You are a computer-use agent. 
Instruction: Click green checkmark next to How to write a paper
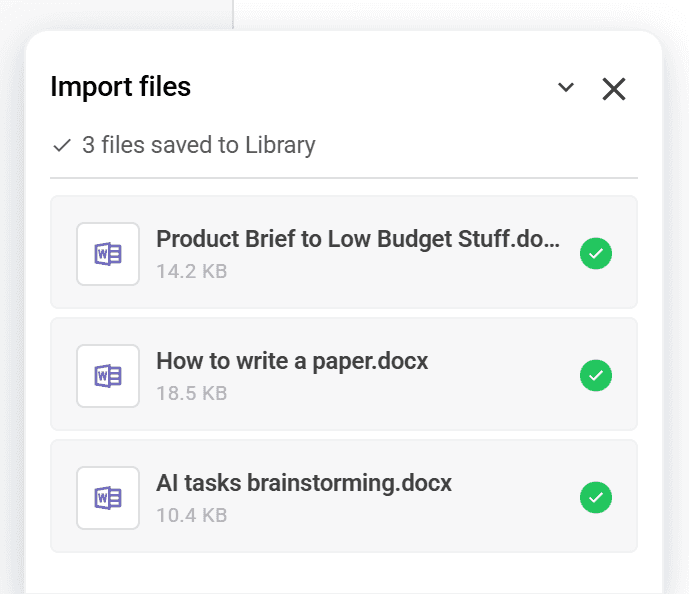point(596,376)
